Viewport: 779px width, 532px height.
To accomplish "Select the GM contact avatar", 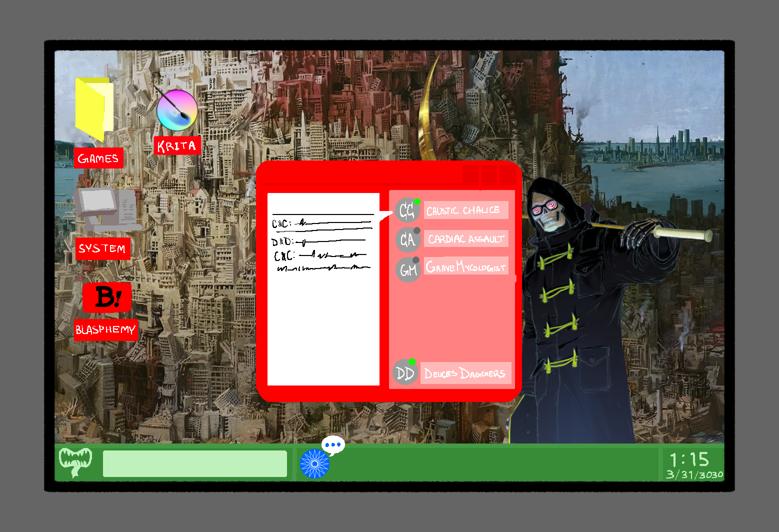I will pos(407,269).
